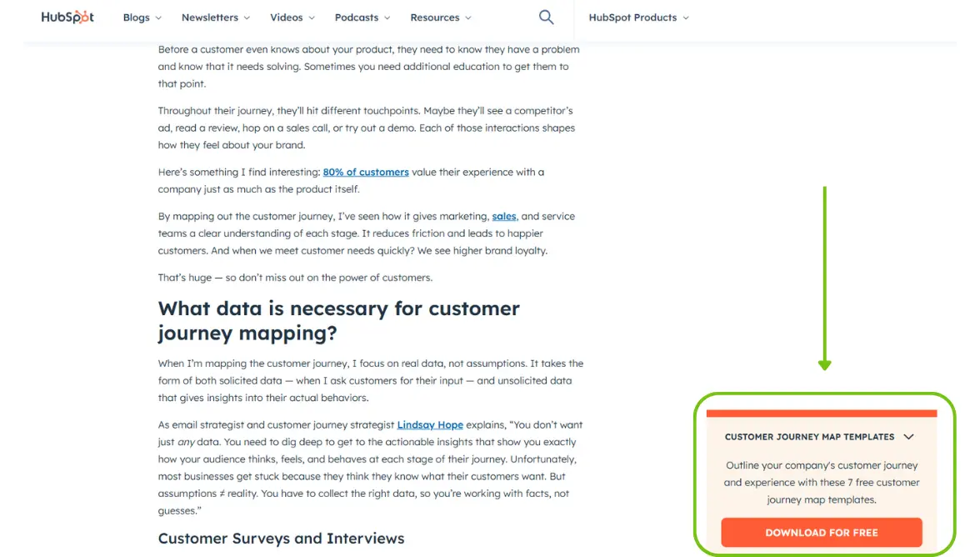Screen dimensions: 980x557
Task: Click the HubSpot logo
Action: 67,17
